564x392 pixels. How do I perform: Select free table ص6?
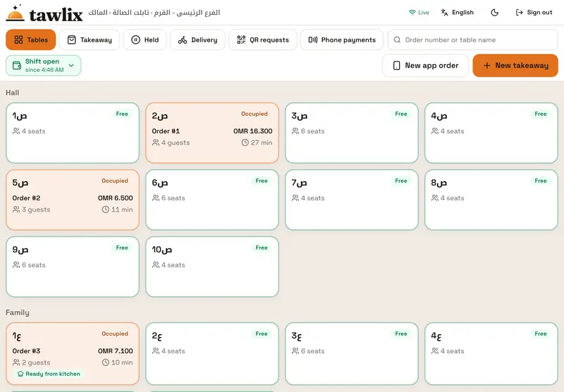tap(212, 200)
